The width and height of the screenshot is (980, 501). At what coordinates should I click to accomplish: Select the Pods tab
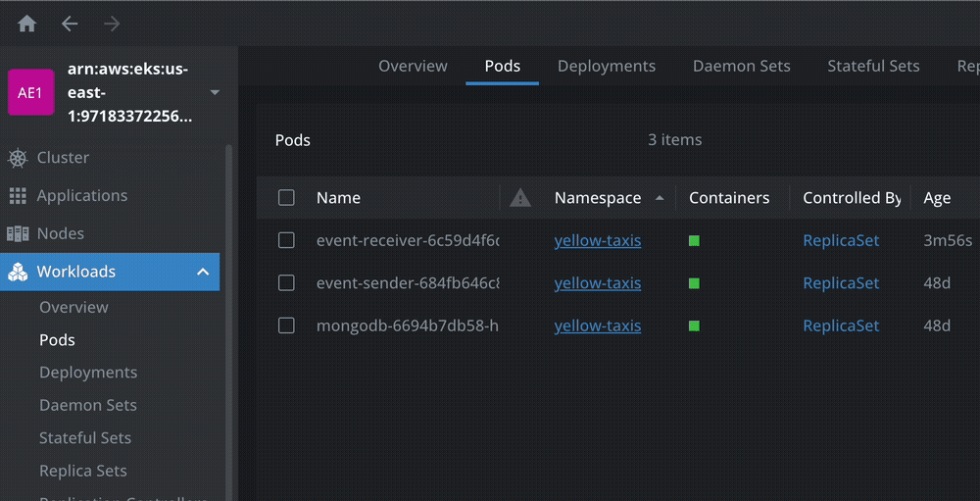[503, 66]
